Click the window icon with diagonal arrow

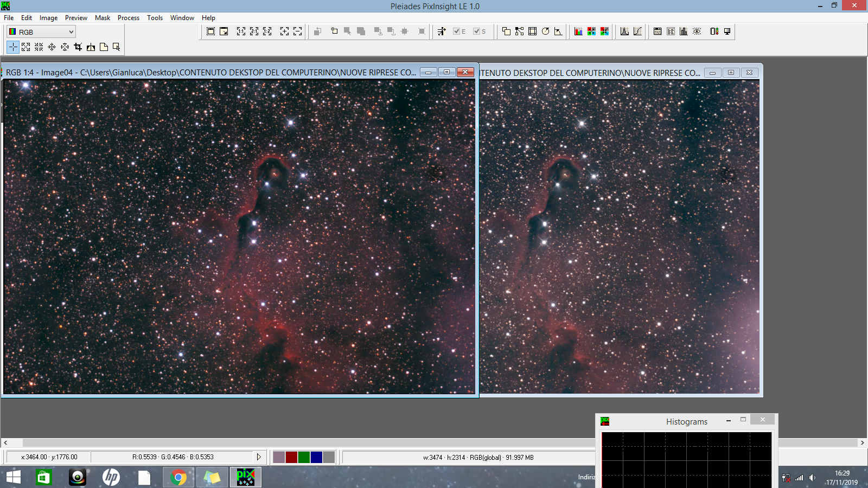pyautogui.click(x=224, y=31)
